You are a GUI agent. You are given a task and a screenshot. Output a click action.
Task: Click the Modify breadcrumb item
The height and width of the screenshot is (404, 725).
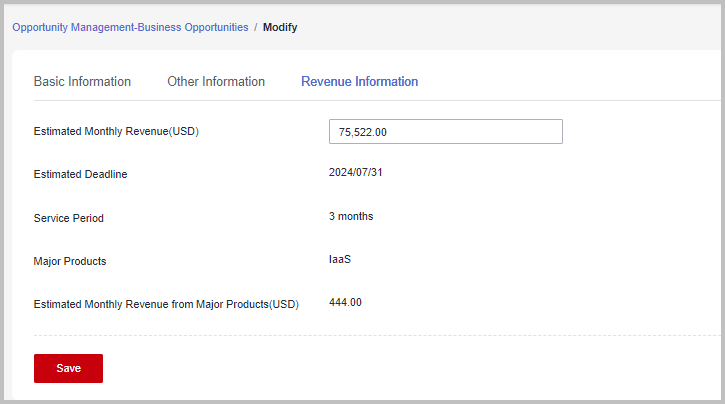click(x=280, y=28)
